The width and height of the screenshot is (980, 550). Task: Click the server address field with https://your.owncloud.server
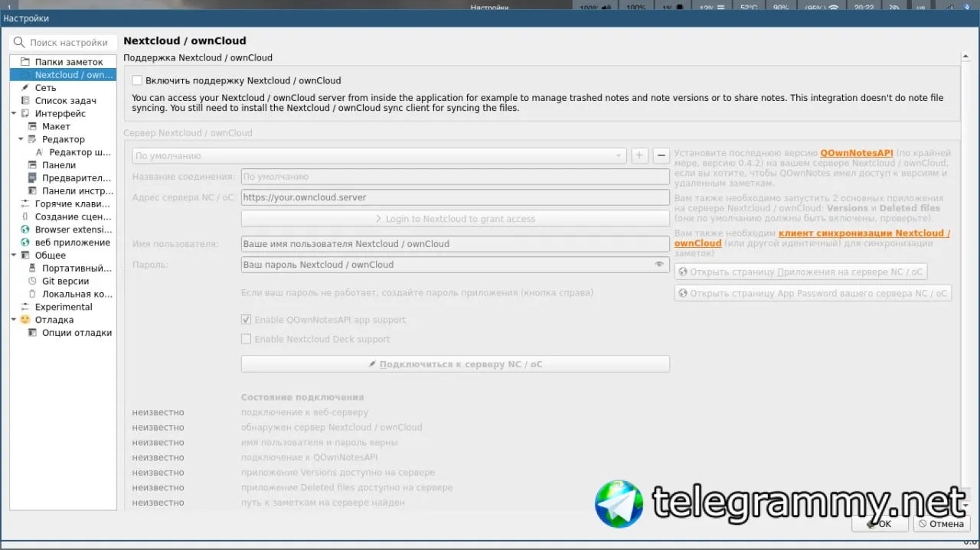click(x=456, y=197)
